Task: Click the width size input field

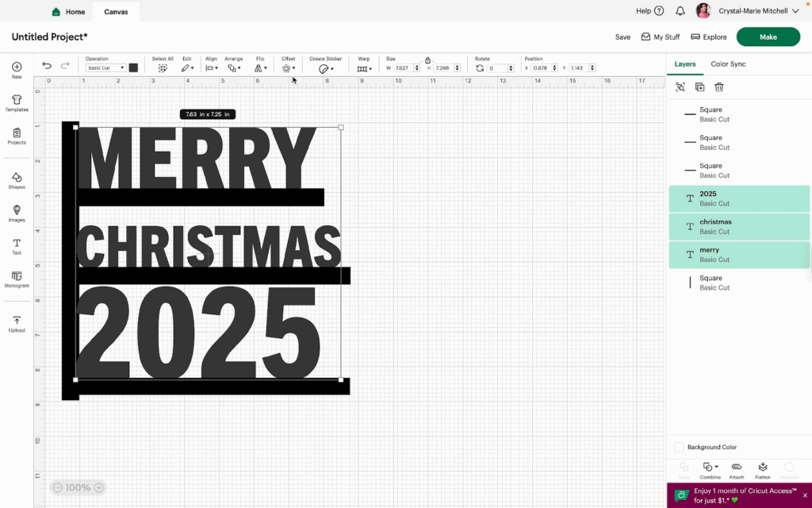Action: tap(403, 68)
